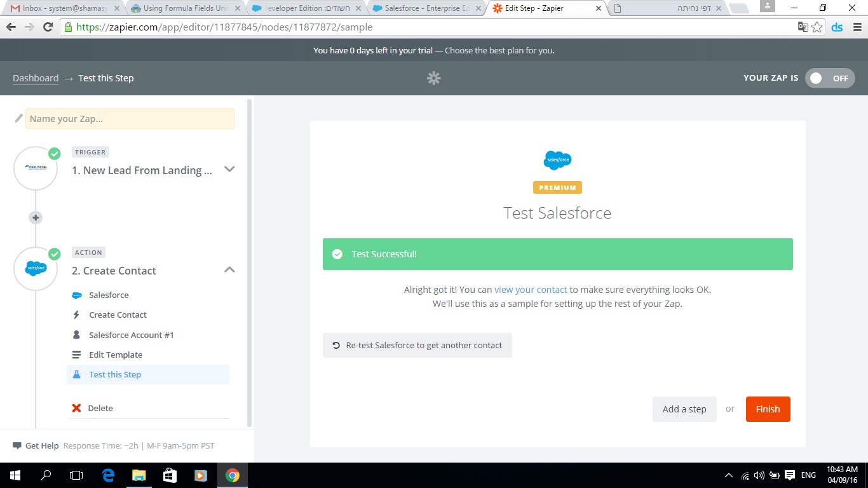Click the lightning bolt Create Contact icon

click(76, 315)
